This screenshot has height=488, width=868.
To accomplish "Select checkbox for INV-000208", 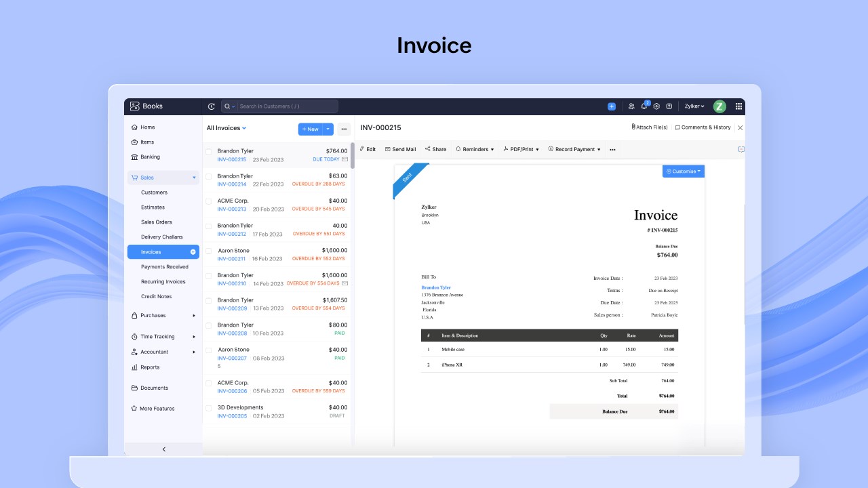I will pyautogui.click(x=209, y=325).
